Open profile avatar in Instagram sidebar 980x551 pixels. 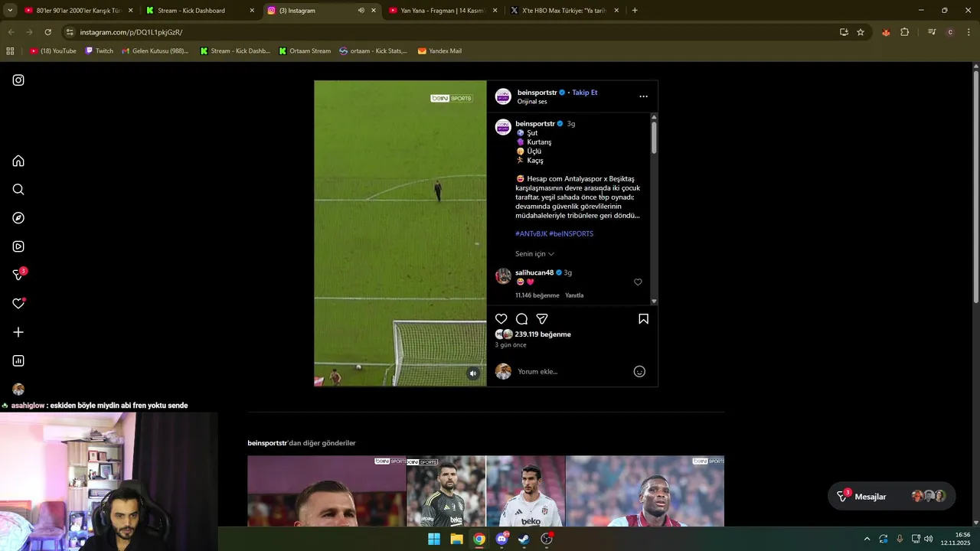point(18,389)
